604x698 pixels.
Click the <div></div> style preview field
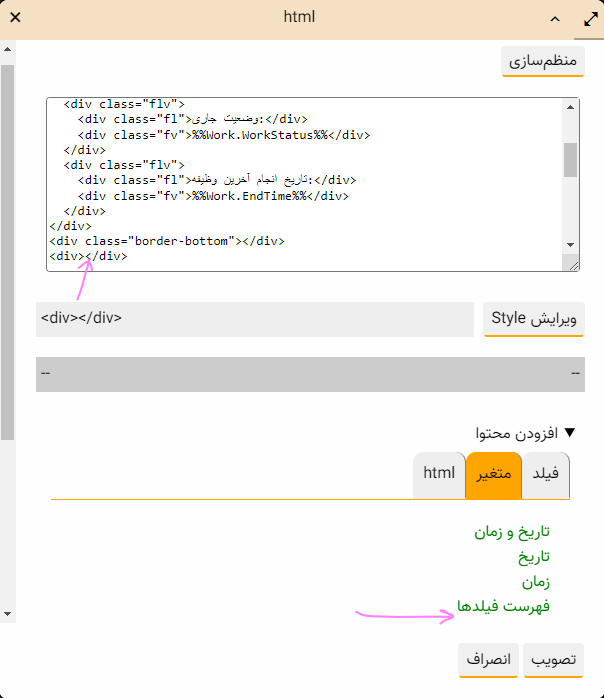tap(255, 319)
